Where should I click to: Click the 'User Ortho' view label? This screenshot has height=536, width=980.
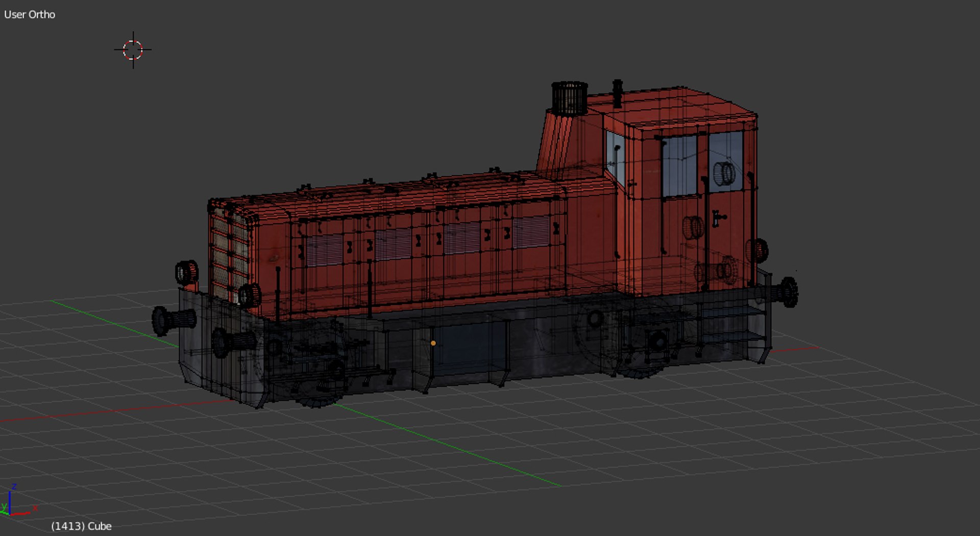pos(30,15)
